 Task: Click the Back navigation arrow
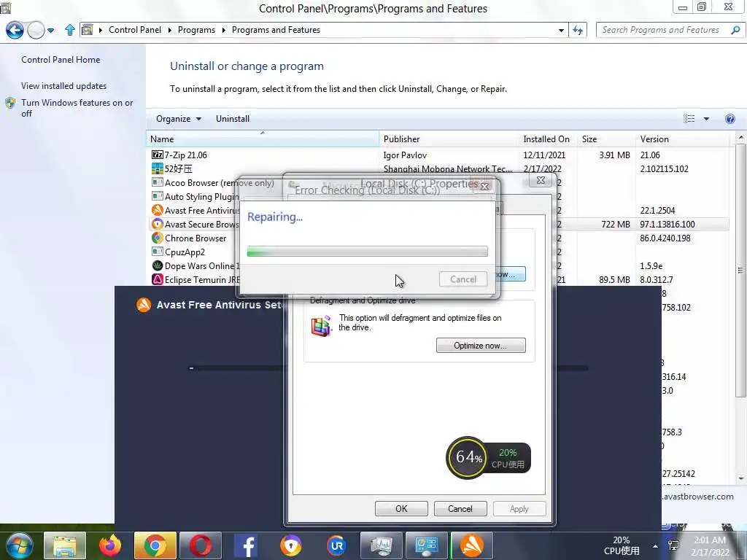[15, 30]
